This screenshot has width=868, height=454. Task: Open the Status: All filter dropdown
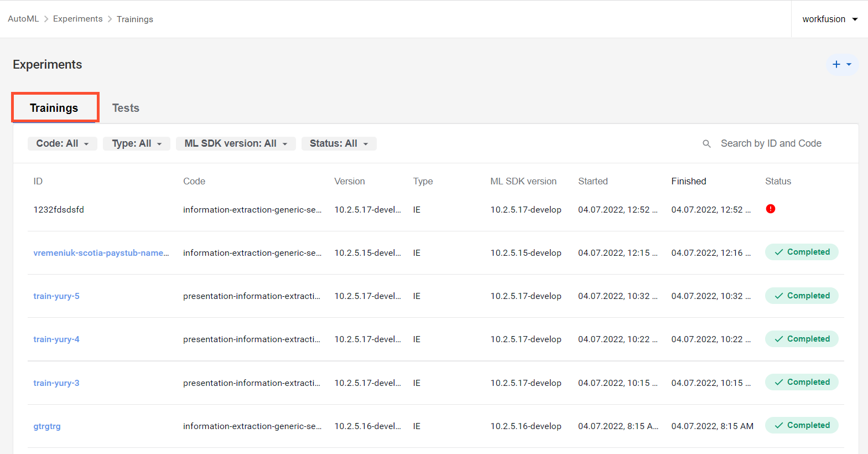(x=339, y=143)
